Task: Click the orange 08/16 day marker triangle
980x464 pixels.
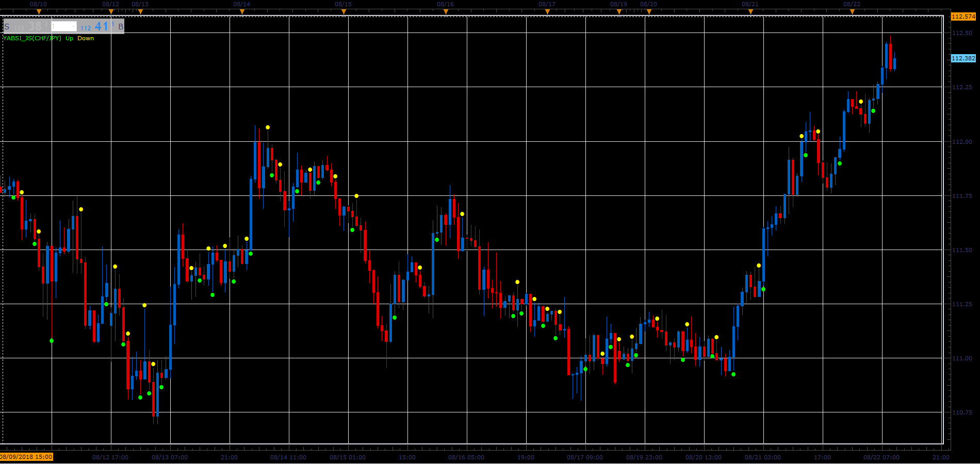Action: [446, 11]
